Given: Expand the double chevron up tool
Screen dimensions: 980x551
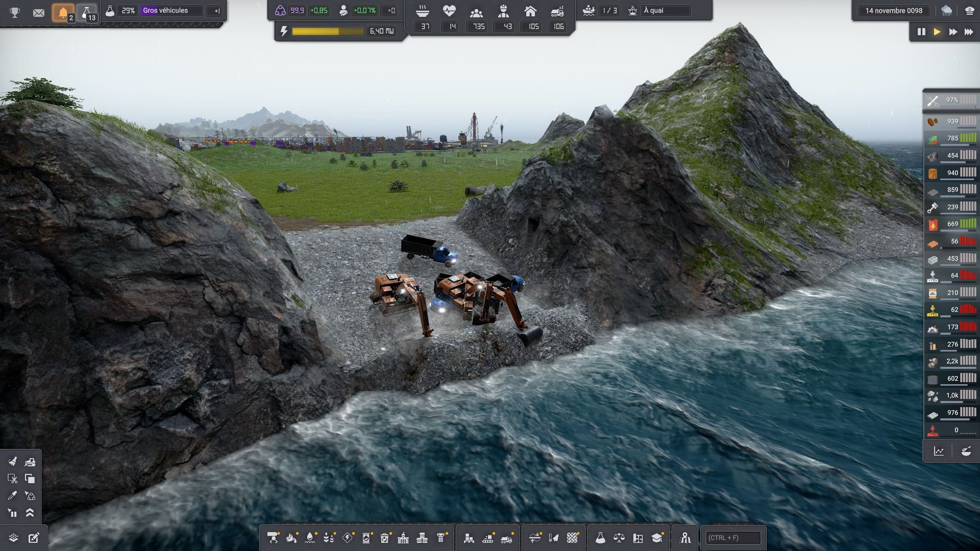Looking at the screenshot, I should point(30,513).
